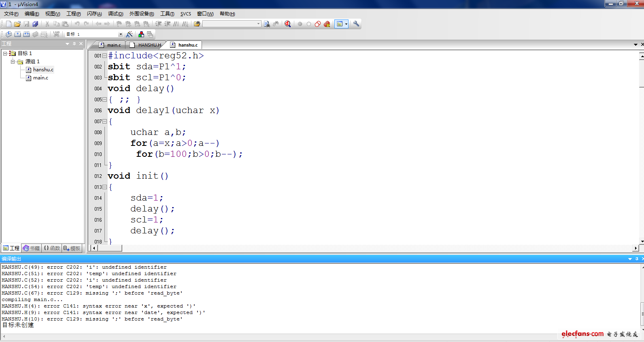Open the 目标 1 target selector dropdown
Image resolution: width=644 pixels, height=342 pixels.
120,34
